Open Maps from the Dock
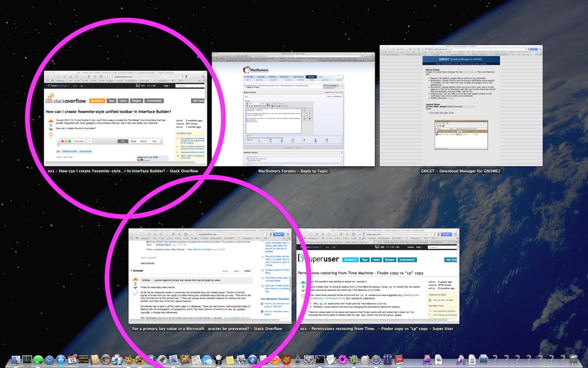The width and height of the screenshot is (588, 368). 196,359
